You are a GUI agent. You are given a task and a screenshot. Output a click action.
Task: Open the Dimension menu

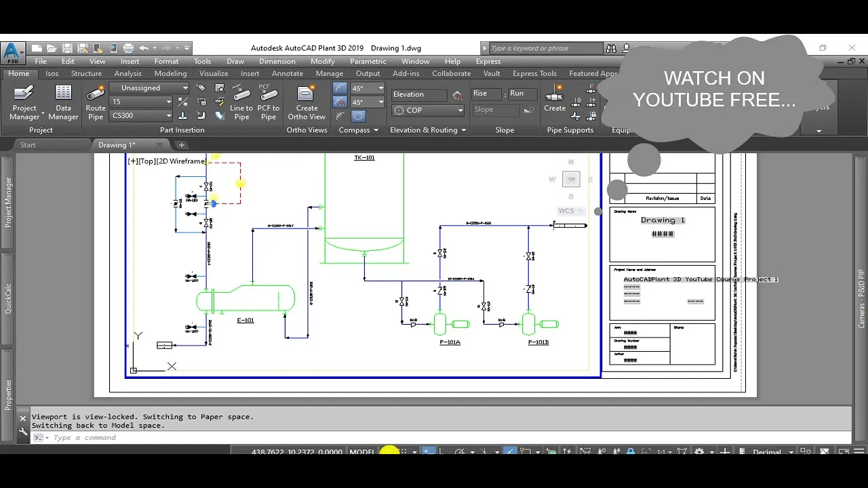click(x=277, y=61)
